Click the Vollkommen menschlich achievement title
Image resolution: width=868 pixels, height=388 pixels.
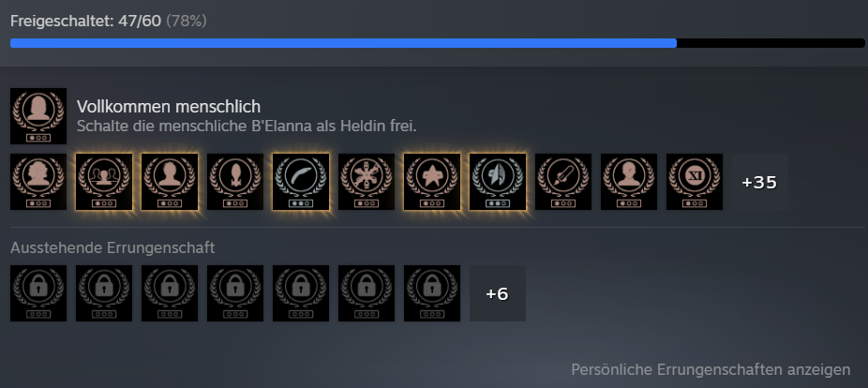[x=169, y=106]
